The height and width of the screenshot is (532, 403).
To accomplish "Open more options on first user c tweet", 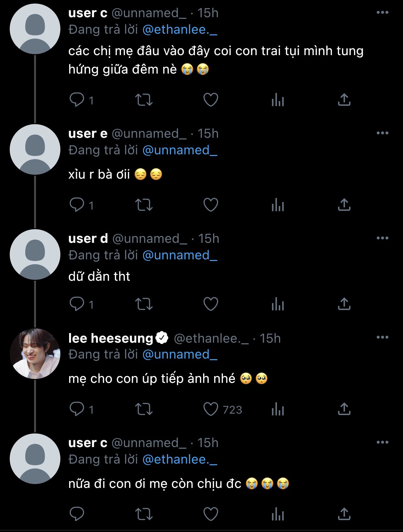I will 382,13.
